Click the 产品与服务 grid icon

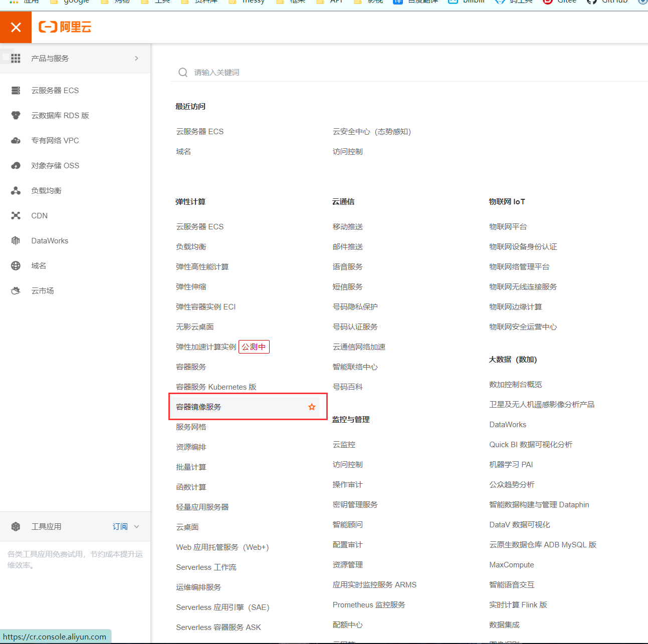(x=16, y=58)
